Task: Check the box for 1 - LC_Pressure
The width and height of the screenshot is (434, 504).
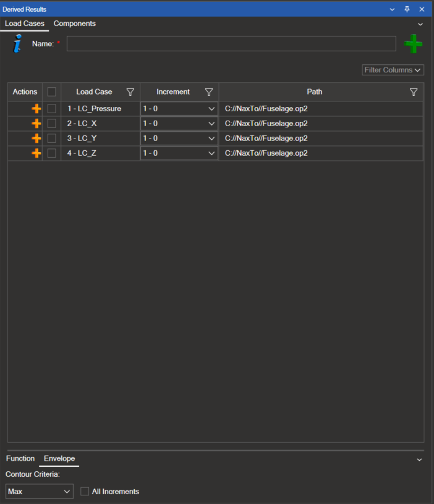Action: (x=52, y=109)
